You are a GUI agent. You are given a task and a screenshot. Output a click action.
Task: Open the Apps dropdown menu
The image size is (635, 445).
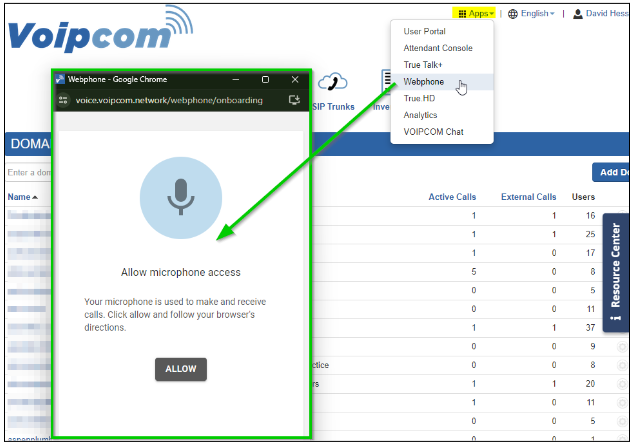pyautogui.click(x=475, y=13)
